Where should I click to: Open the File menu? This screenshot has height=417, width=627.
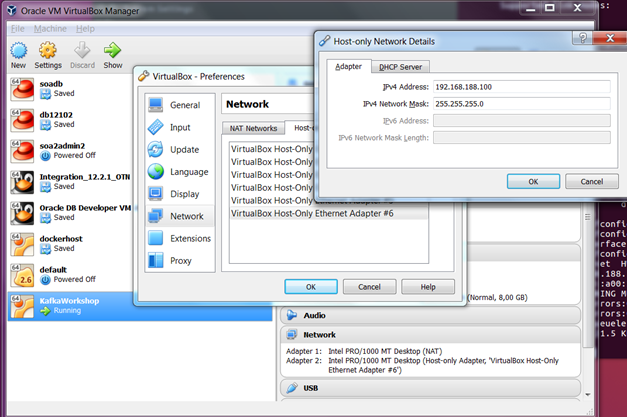(x=18, y=29)
